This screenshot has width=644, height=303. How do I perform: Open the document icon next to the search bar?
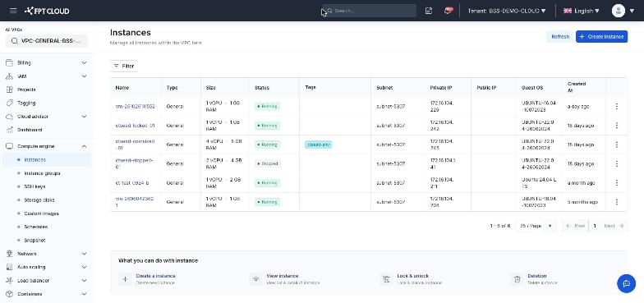point(429,11)
